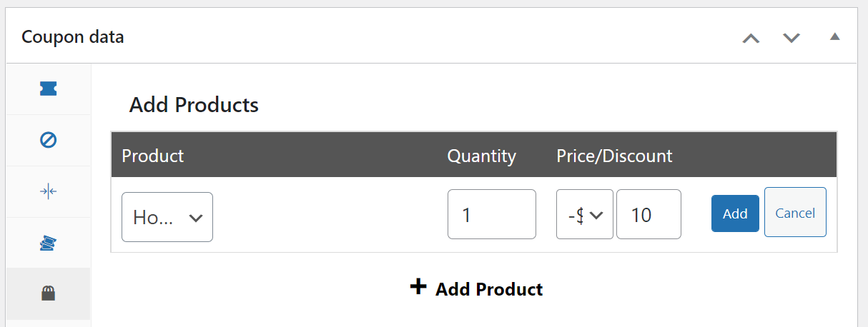Image resolution: width=868 pixels, height=327 pixels.
Task: Select the stacked coupons sidebar icon
Action: tap(49, 243)
